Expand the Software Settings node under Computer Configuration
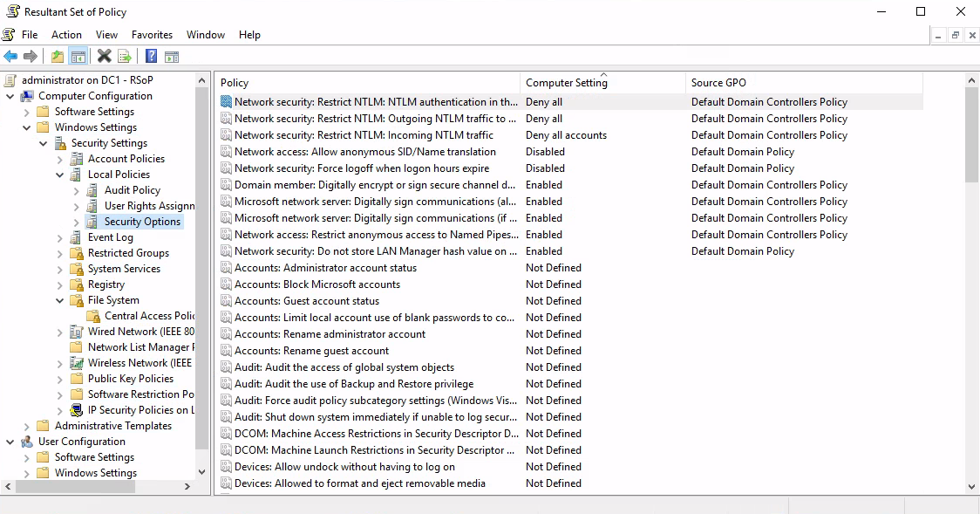 click(x=26, y=112)
